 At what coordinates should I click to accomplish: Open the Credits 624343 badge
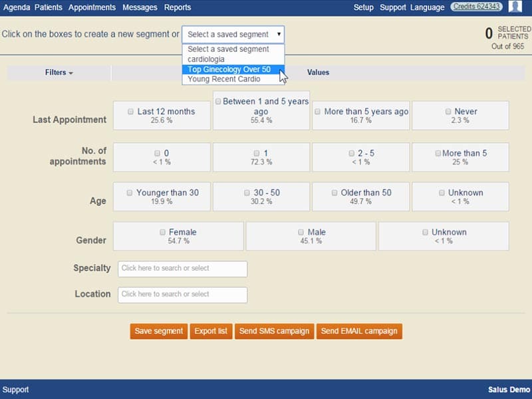point(476,7)
